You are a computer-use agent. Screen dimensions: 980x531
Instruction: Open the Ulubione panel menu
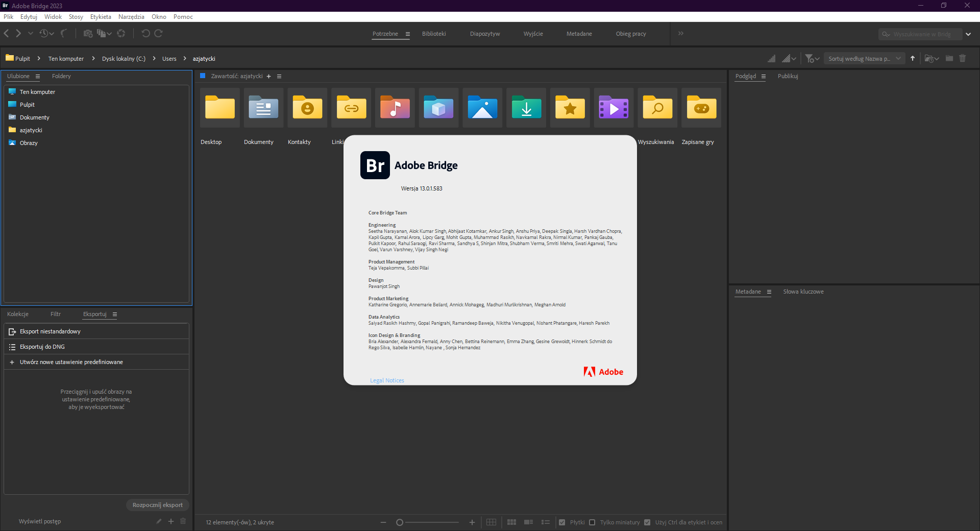38,77
